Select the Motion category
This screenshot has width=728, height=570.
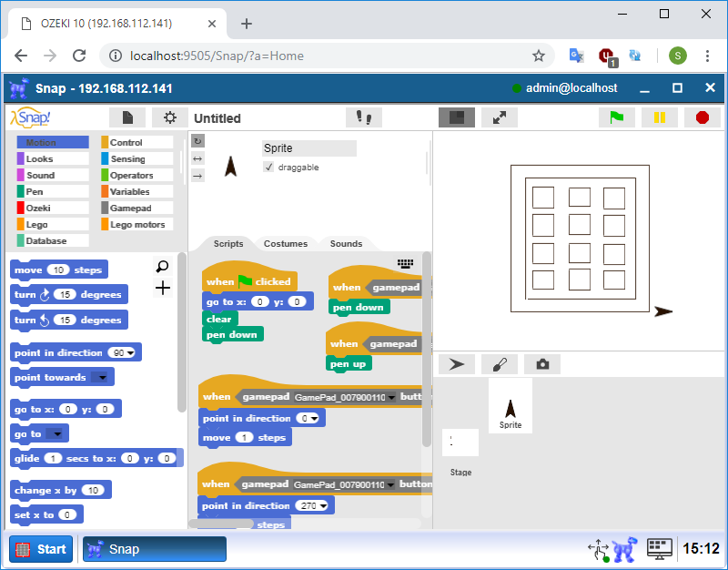point(53,142)
